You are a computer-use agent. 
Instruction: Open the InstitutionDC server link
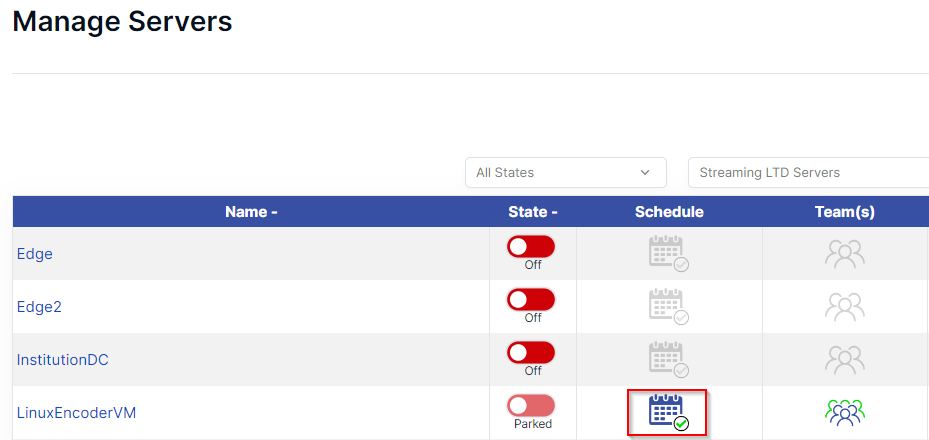click(x=63, y=359)
